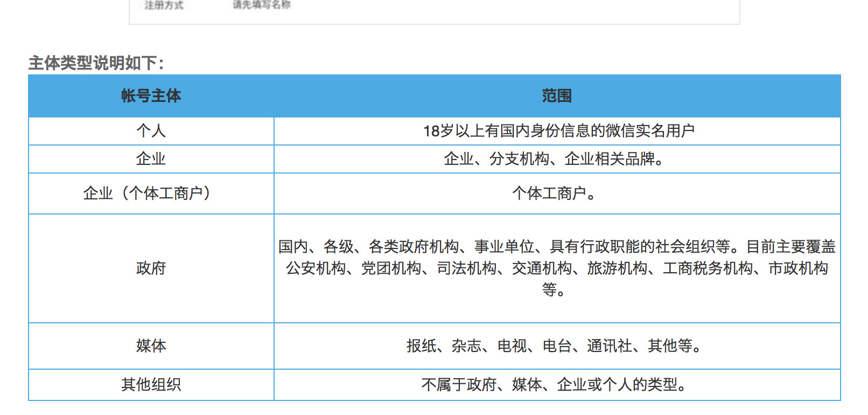Viewport: 868px width, 415px height.
Task: Select the standalone '企业' account type cell
Action: pyautogui.click(x=151, y=159)
